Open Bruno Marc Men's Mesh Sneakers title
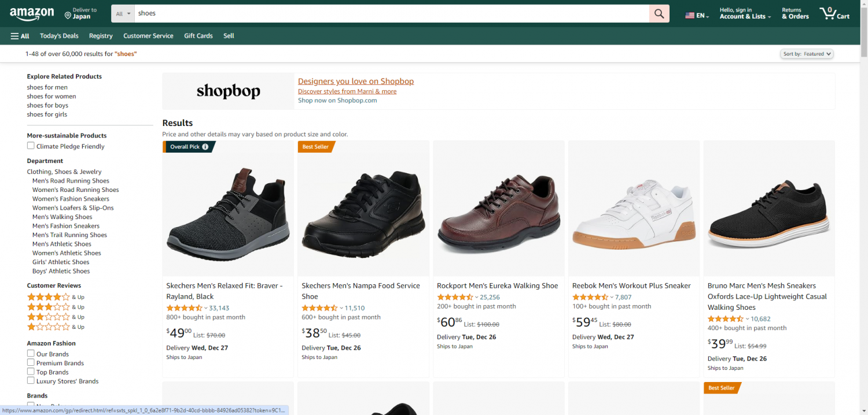 (767, 297)
